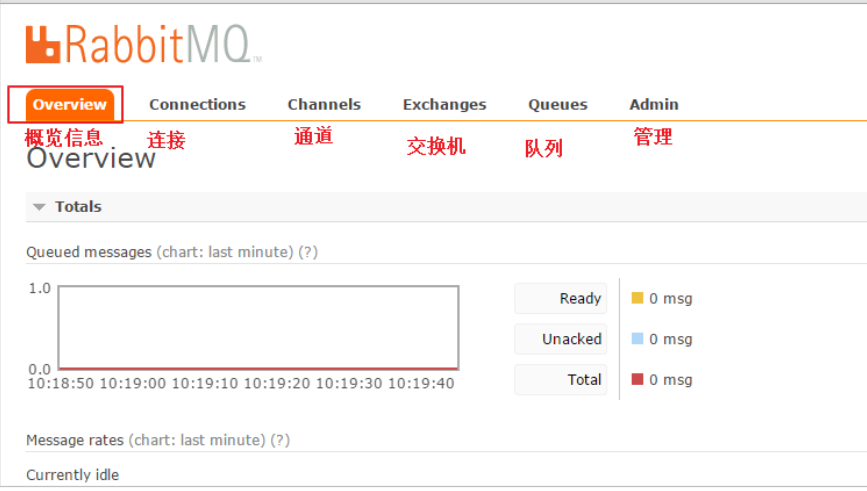This screenshot has height=491, width=867.
Task: Open the Channels tab
Action: point(324,104)
